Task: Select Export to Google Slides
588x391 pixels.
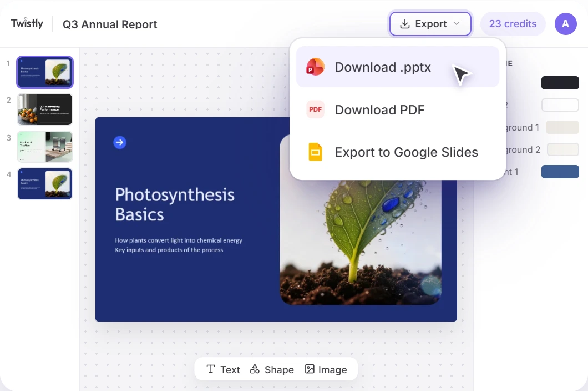Action: pos(398,152)
